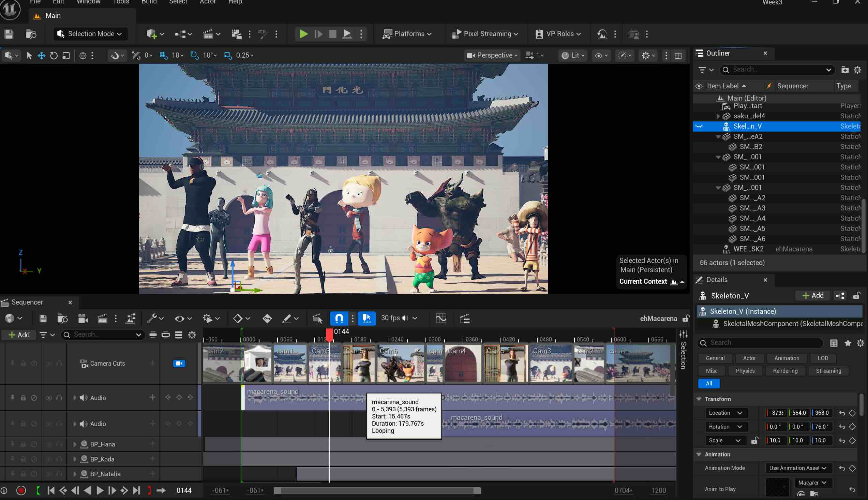Click the Cam4 thumbnail in Camera Cuts
Screen dimensions: 868x500
point(463,364)
